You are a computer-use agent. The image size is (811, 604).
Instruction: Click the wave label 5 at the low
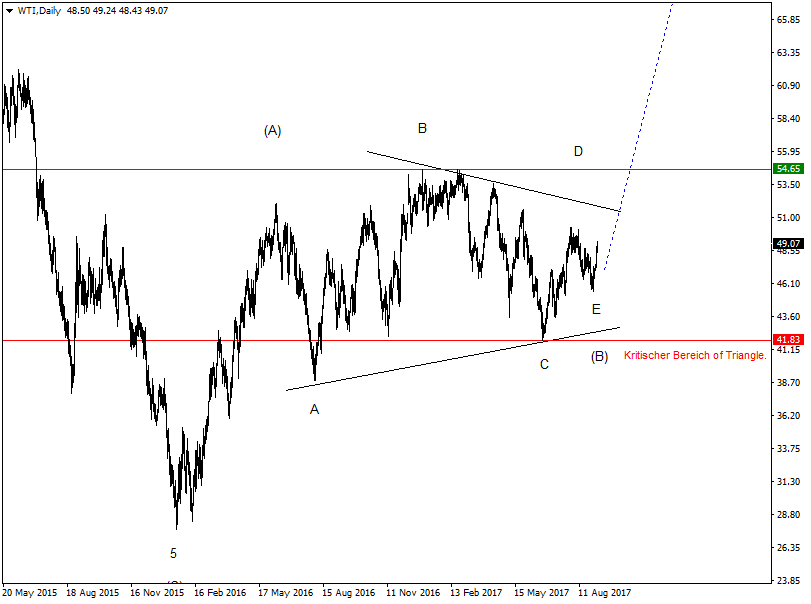tap(174, 552)
